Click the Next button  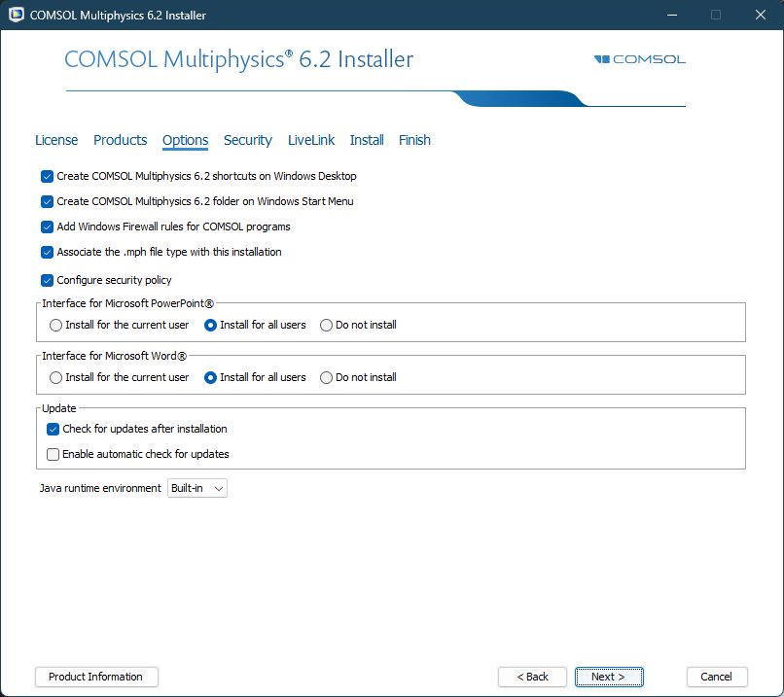pyautogui.click(x=609, y=677)
